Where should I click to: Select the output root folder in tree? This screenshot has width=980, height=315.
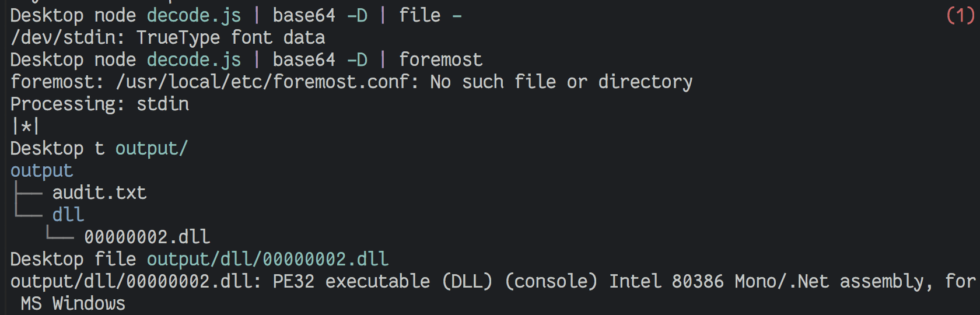41,170
